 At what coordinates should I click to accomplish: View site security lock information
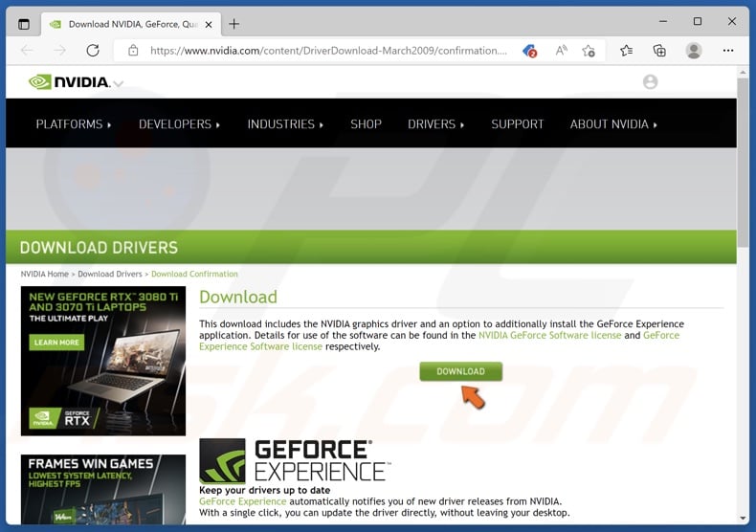(133, 51)
